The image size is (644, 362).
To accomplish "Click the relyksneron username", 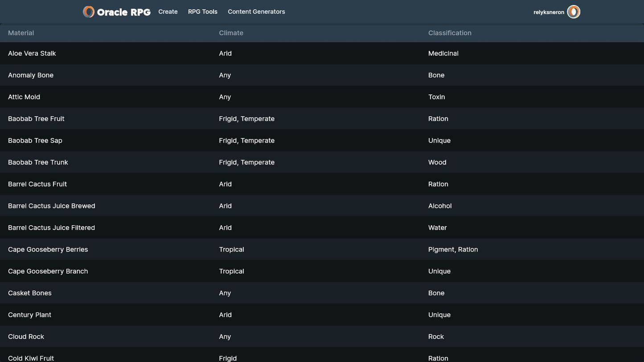I will 549,12.
